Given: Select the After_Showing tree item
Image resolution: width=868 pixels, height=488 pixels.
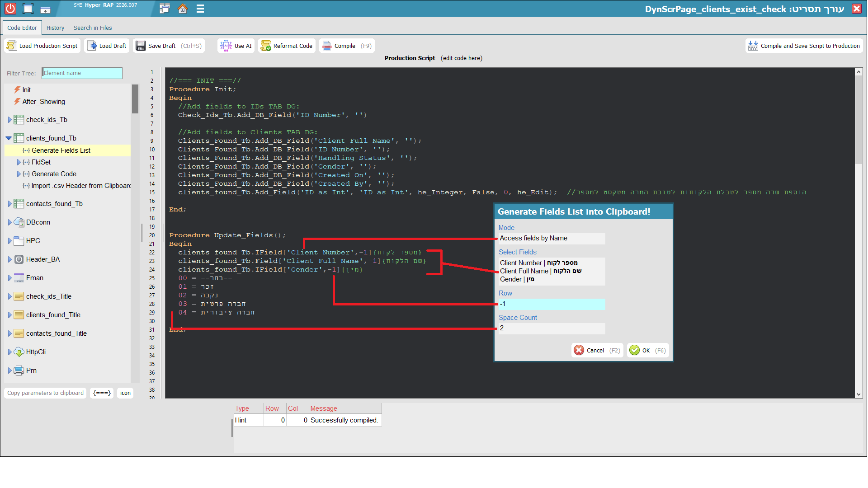Looking at the screenshot, I should 43,102.
